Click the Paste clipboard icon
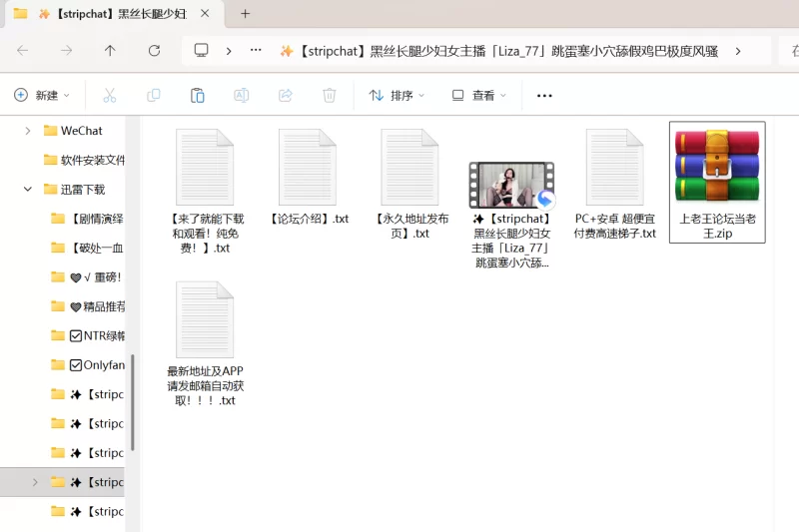Screen dimensions: 799x532 click(198, 95)
